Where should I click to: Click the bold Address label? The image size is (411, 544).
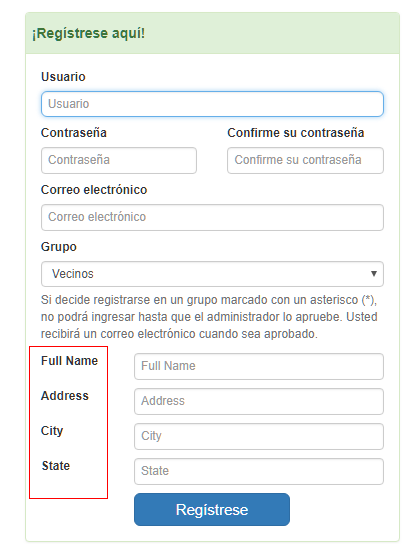(x=65, y=396)
